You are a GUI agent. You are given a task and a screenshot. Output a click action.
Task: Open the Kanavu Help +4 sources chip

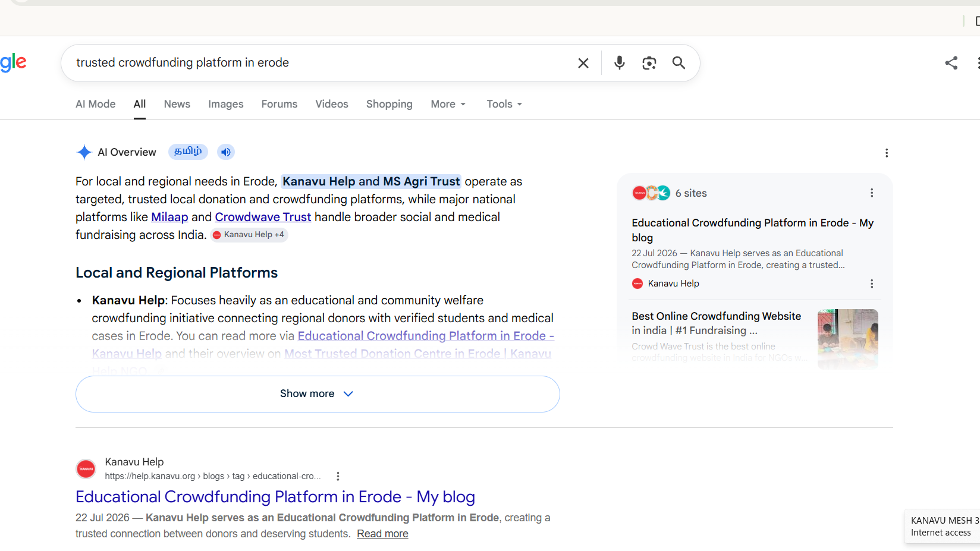[x=249, y=235]
